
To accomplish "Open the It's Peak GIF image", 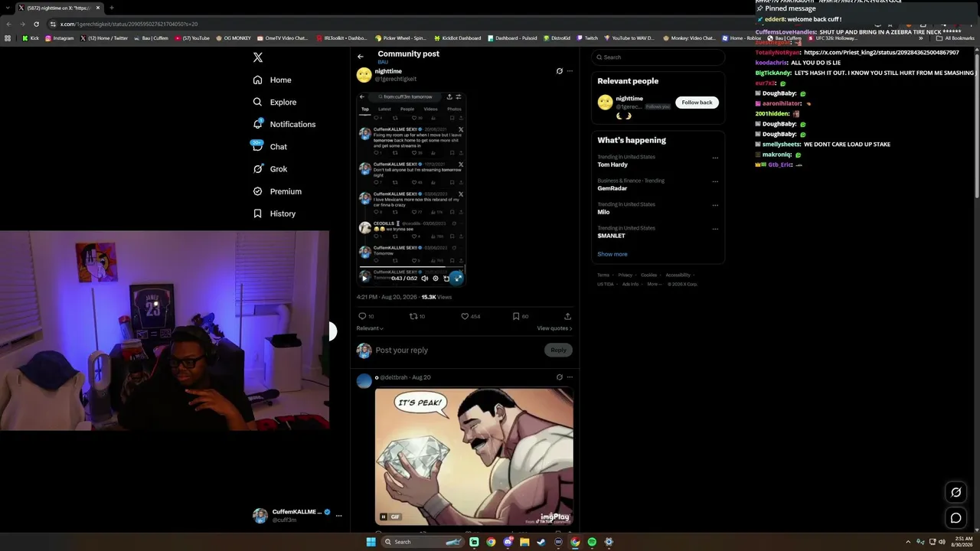I will coord(474,456).
